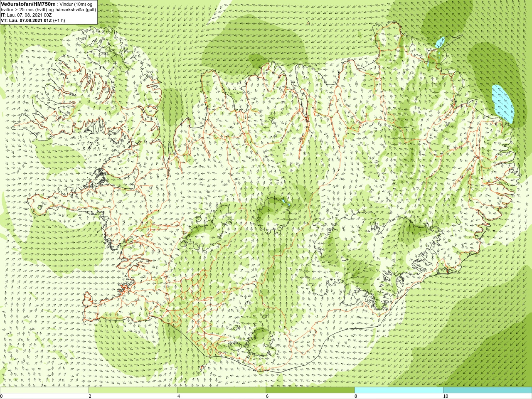Click the 8–10 m/s light cyan legend segment
The width and height of the screenshot is (532, 399).
tap(399, 390)
